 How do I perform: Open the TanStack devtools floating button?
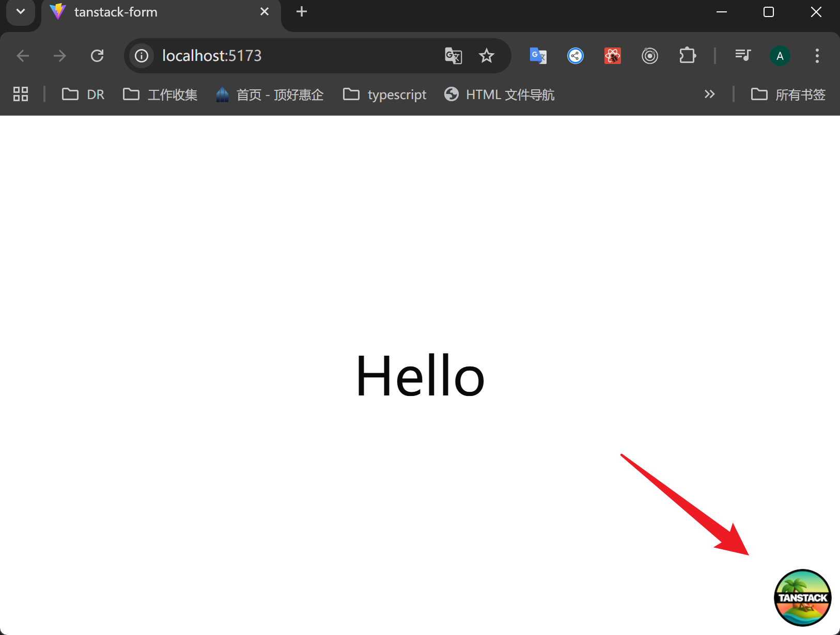click(802, 597)
